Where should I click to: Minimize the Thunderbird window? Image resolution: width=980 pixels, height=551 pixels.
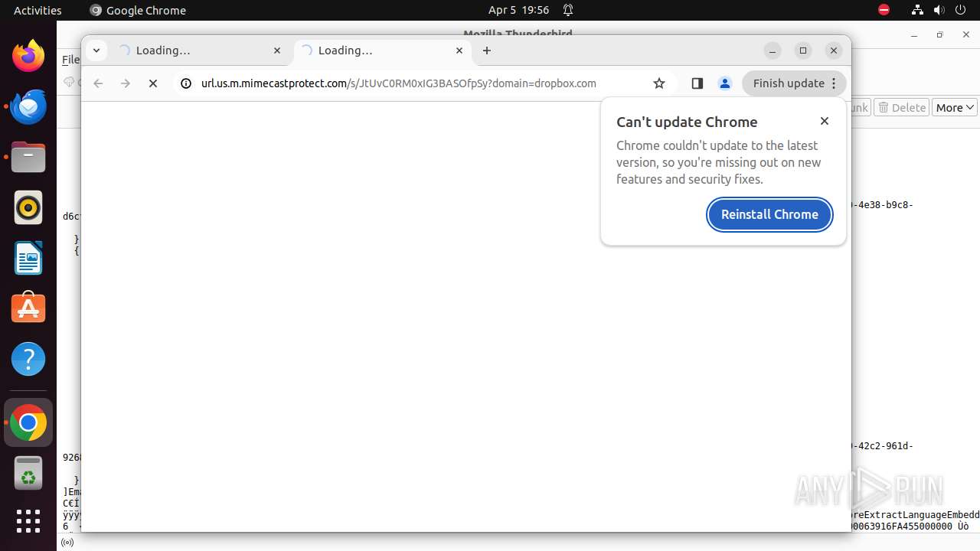[x=914, y=35]
